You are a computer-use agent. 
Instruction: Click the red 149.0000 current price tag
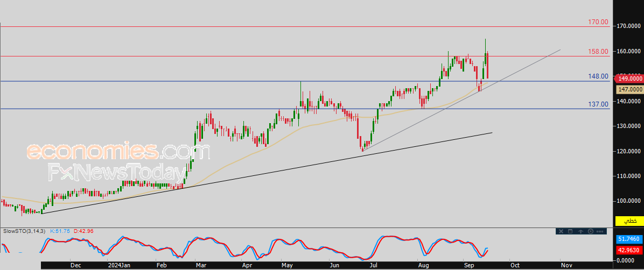pos(628,79)
